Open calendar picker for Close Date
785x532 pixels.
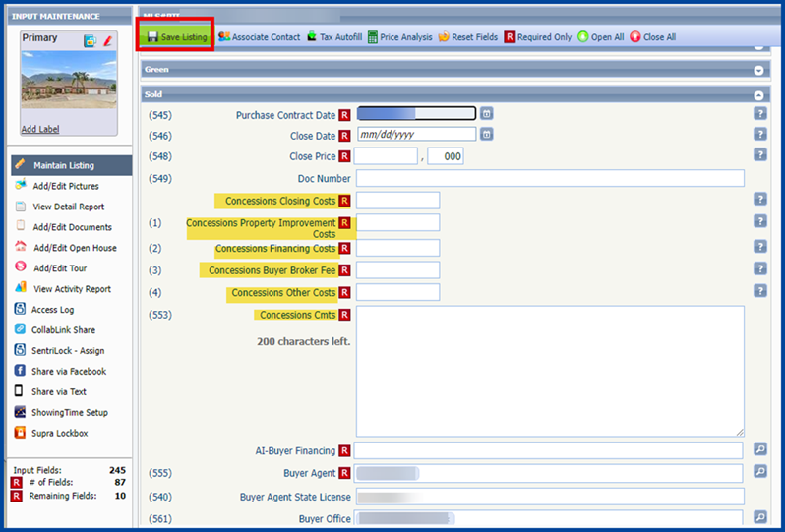[x=486, y=135]
